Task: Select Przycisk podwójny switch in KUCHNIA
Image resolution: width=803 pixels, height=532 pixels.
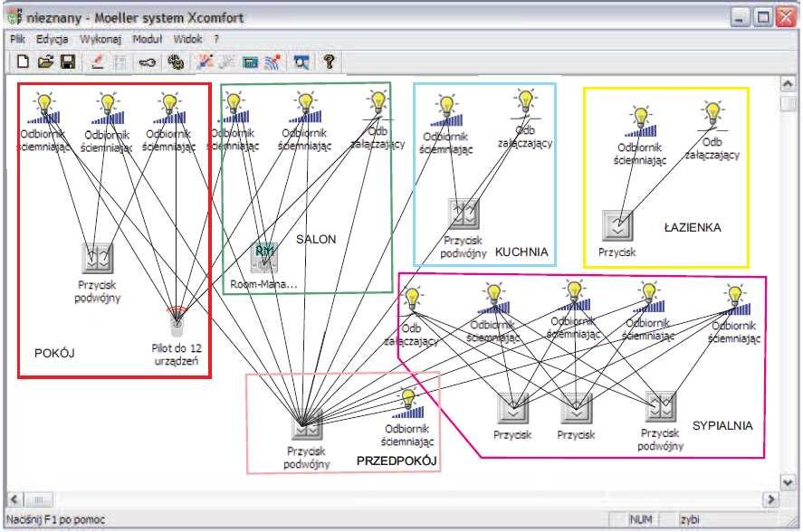Action: [464, 214]
